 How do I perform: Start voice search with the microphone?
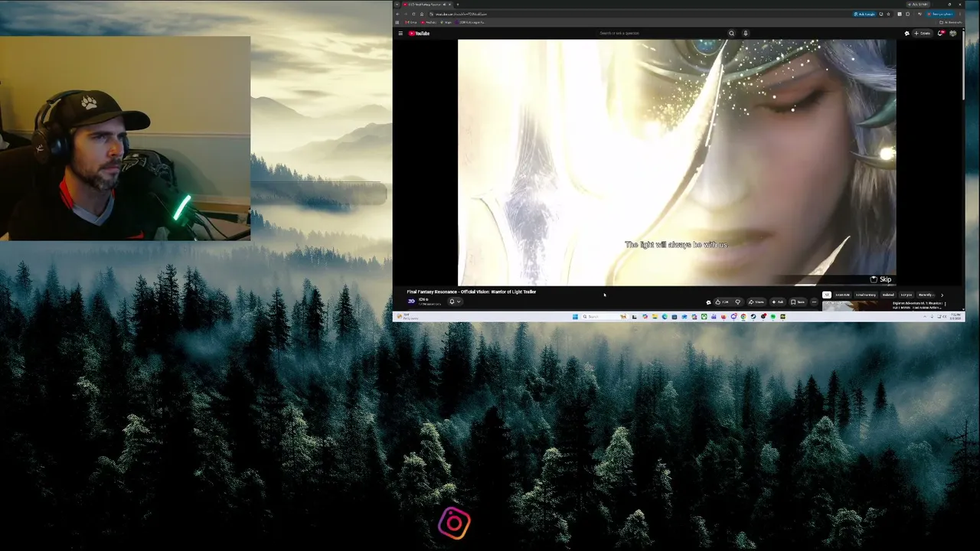click(745, 33)
